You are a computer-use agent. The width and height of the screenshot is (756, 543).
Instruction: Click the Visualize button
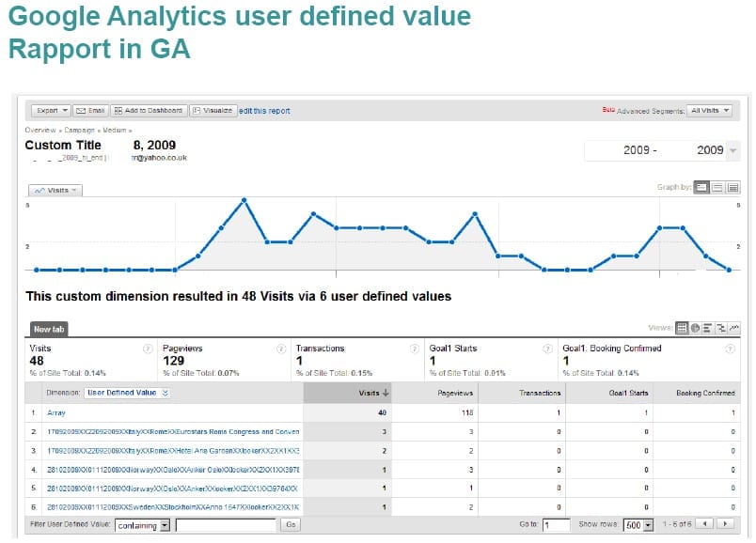[213, 111]
